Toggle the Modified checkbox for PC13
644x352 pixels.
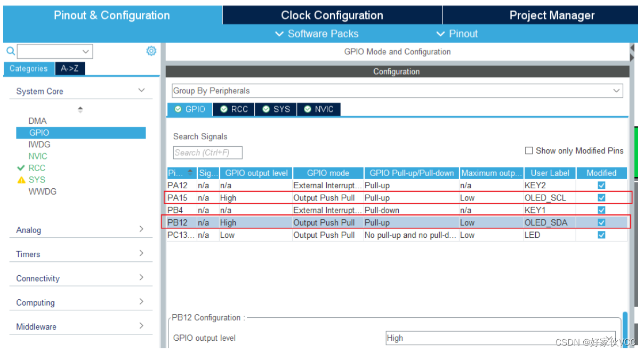click(x=601, y=235)
